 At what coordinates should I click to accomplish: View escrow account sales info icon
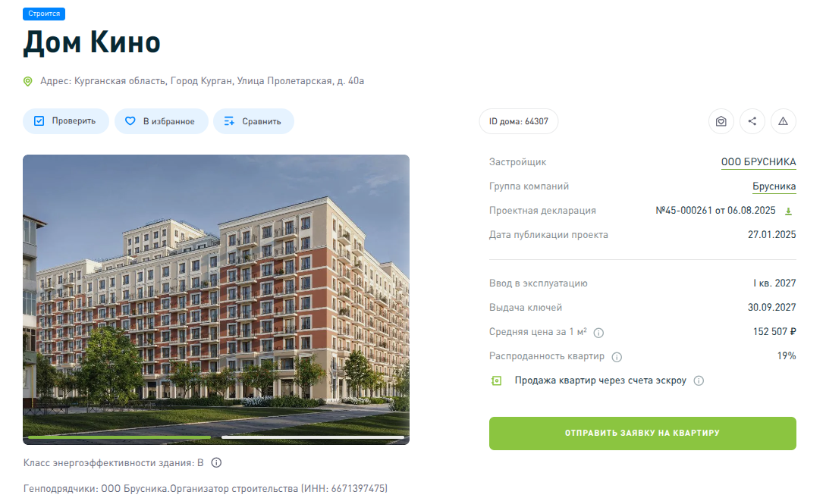tap(699, 380)
